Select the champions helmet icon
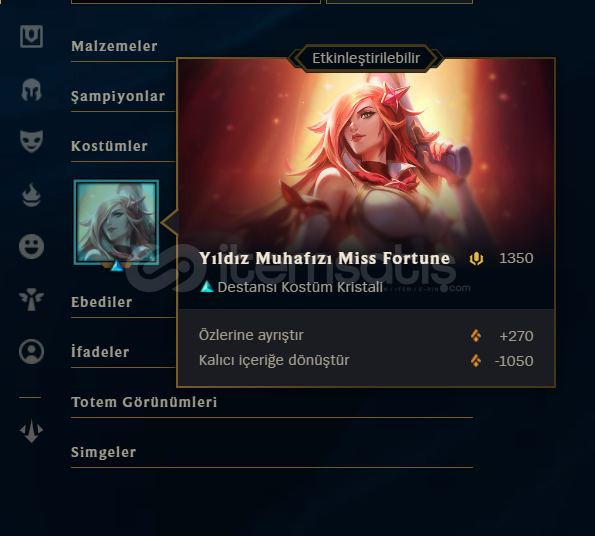 (x=31, y=90)
